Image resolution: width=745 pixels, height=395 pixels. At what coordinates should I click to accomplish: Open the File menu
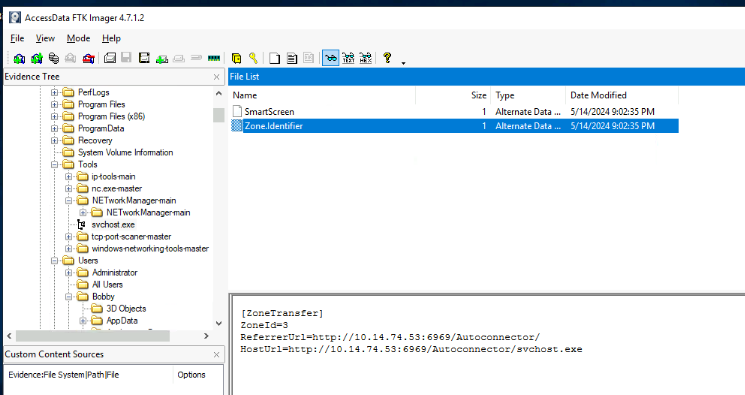tap(17, 39)
